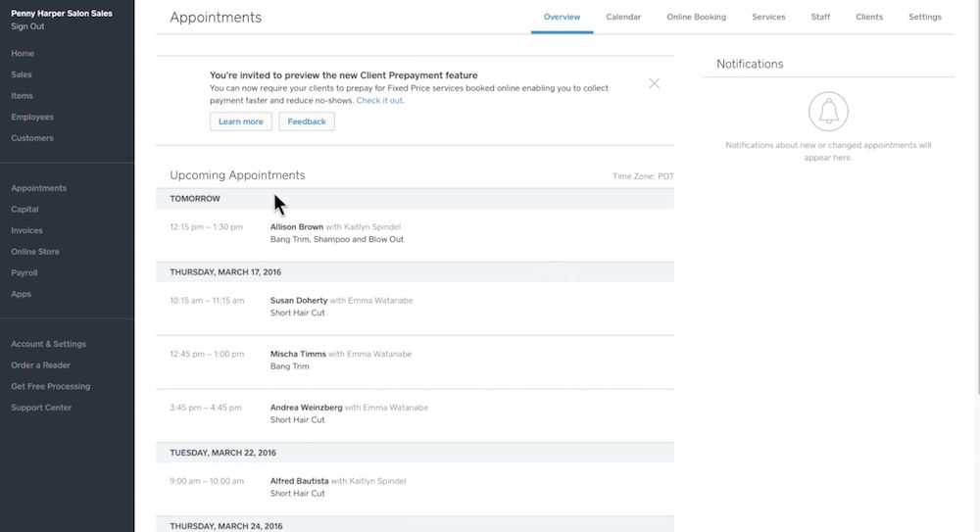Switch to the Calendar tab
The image size is (980, 532).
click(x=623, y=17)
